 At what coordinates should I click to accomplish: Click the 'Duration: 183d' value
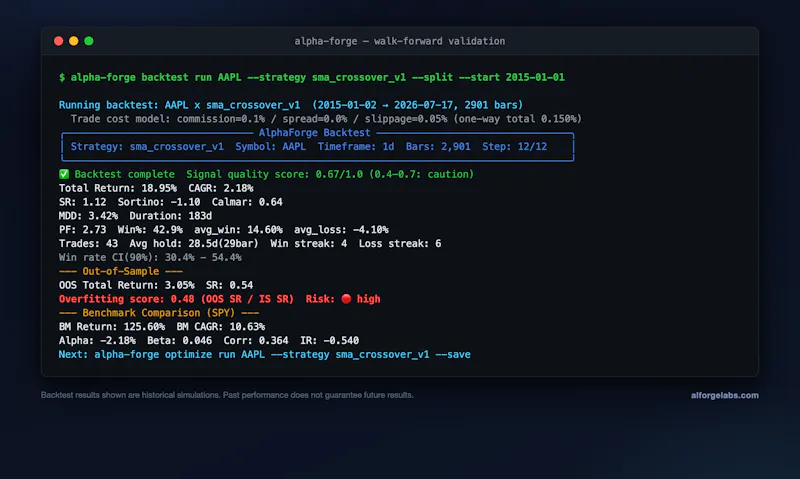170,216
